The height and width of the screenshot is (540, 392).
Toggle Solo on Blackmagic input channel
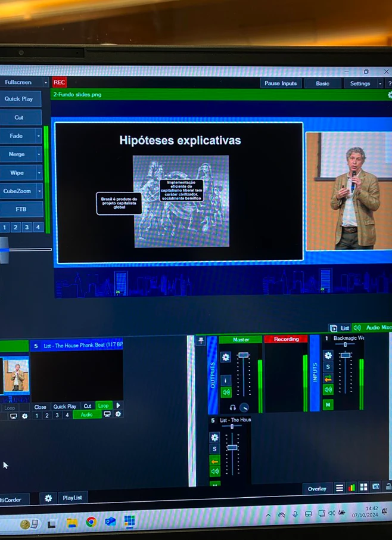tap(328, 367)
